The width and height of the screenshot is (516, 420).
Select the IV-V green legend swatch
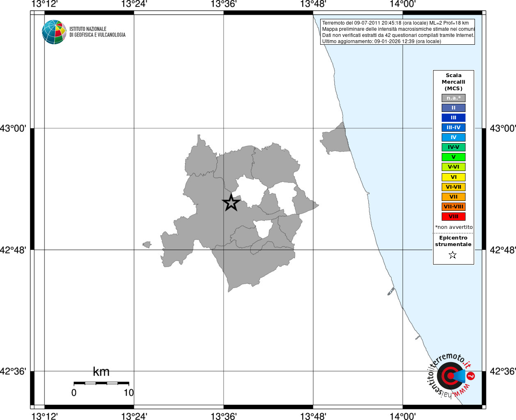coord(454,147)
